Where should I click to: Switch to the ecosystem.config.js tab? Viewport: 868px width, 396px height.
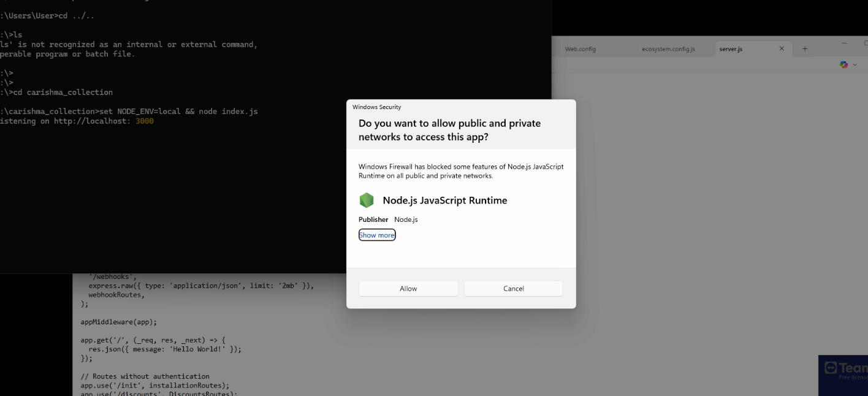pyautogui.click(x=668, y=49)
